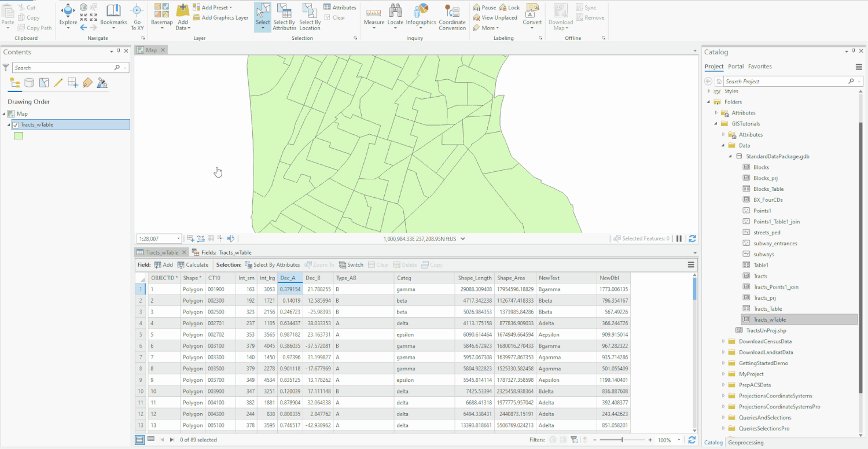
Task: Show selected records only
Action: 150,440
